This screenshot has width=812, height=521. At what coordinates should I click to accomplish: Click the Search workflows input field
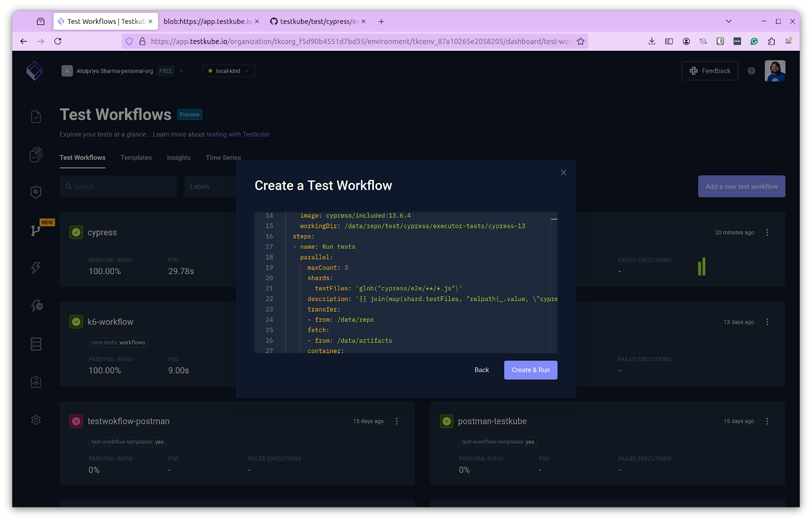[x=118, y=186]
